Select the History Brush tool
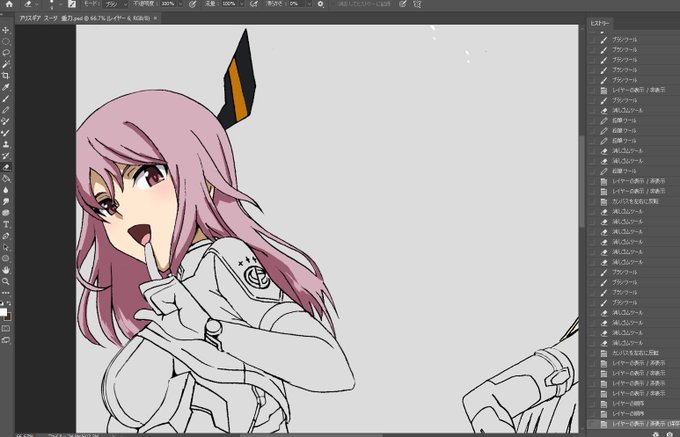Screen dimensions: 680x437 click(x=6, y=156)
